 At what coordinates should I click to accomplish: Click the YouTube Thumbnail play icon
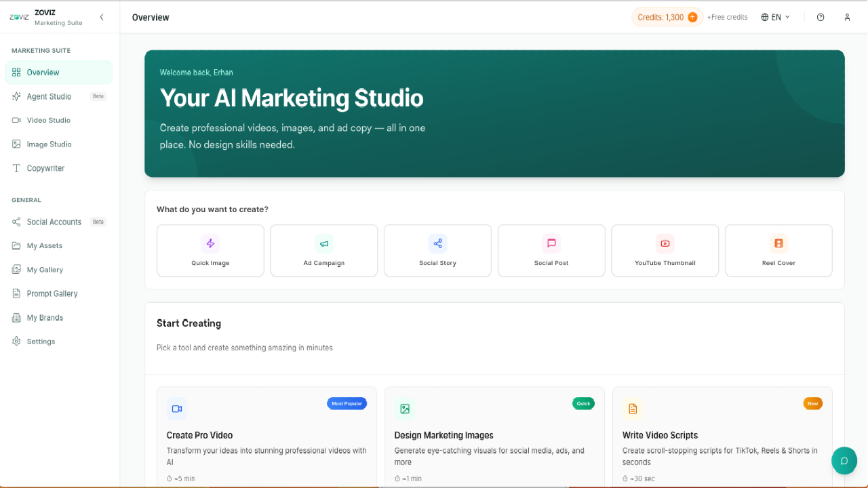click(x=665, y=243)
